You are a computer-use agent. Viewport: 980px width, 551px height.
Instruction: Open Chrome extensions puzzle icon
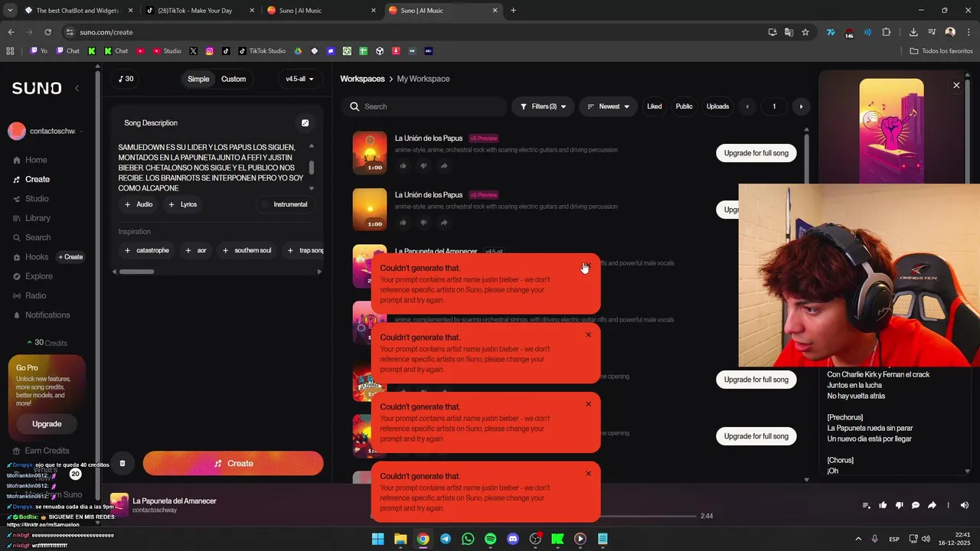pyautogui.click(x=887, y=32)
